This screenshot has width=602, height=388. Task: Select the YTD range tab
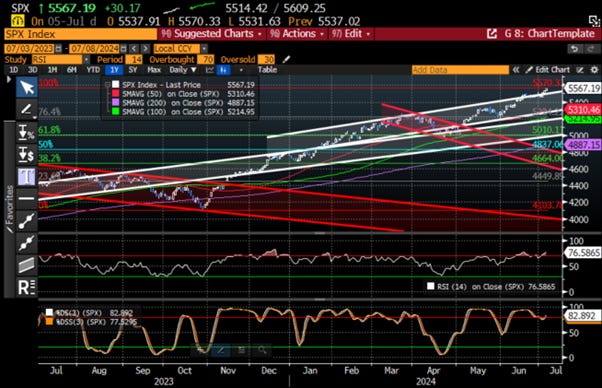[x=93, y=70]
